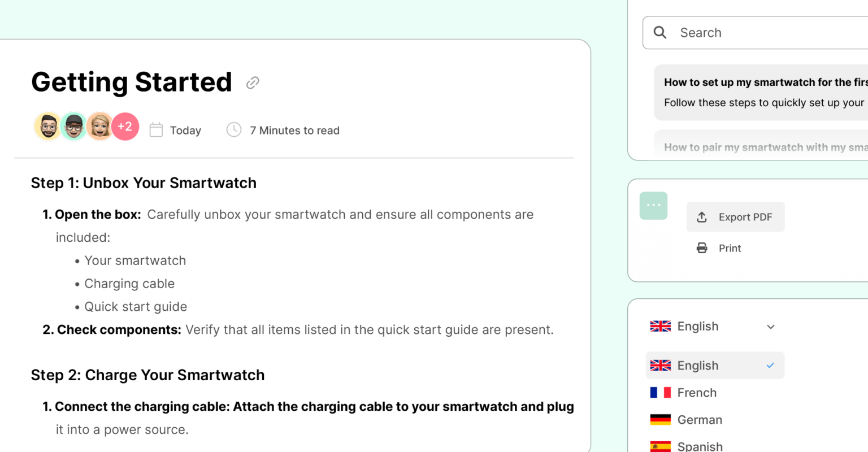Open 'How to pair my smartwatch' entry

[x=764, y=147]
